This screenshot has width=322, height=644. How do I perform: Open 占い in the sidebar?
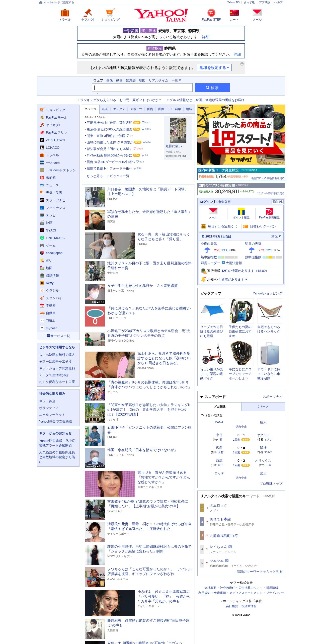[49, 260]
